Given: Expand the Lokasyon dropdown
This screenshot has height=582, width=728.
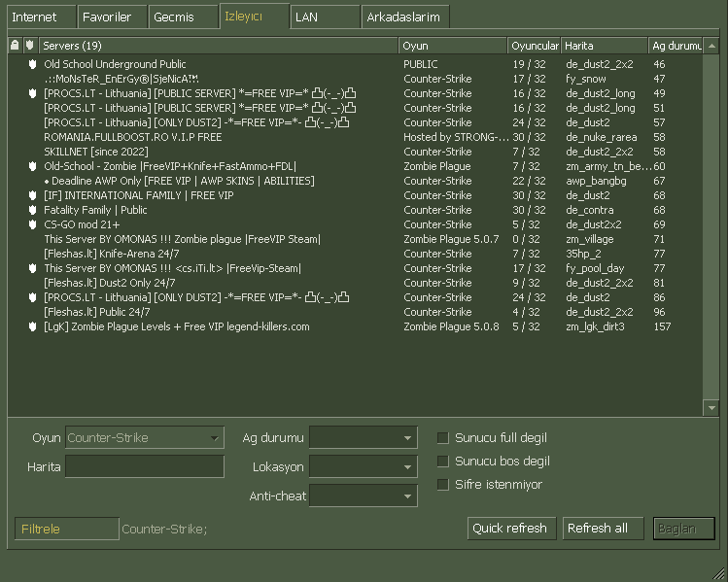Looking at the screenshot, I should tap(363, 467).
